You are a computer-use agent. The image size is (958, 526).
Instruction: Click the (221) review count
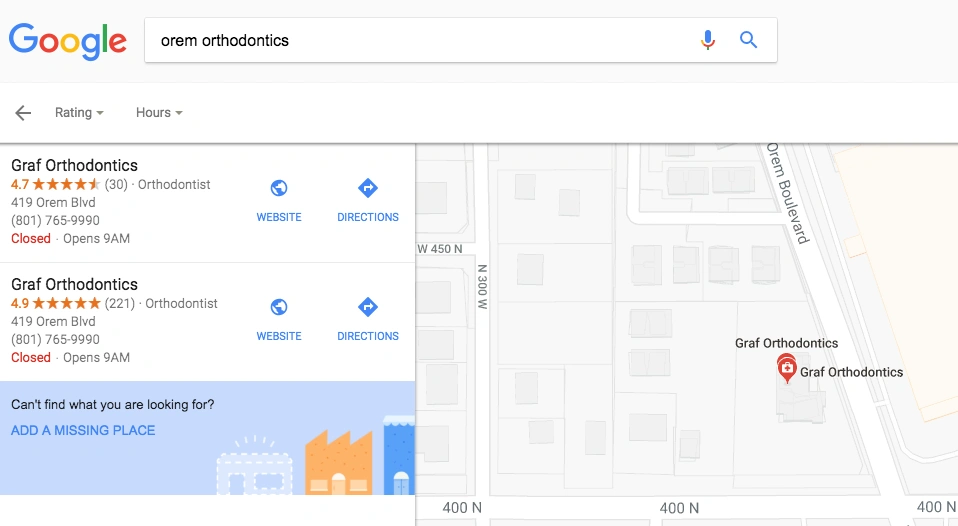pyautogui.click(x=120, y=304)
